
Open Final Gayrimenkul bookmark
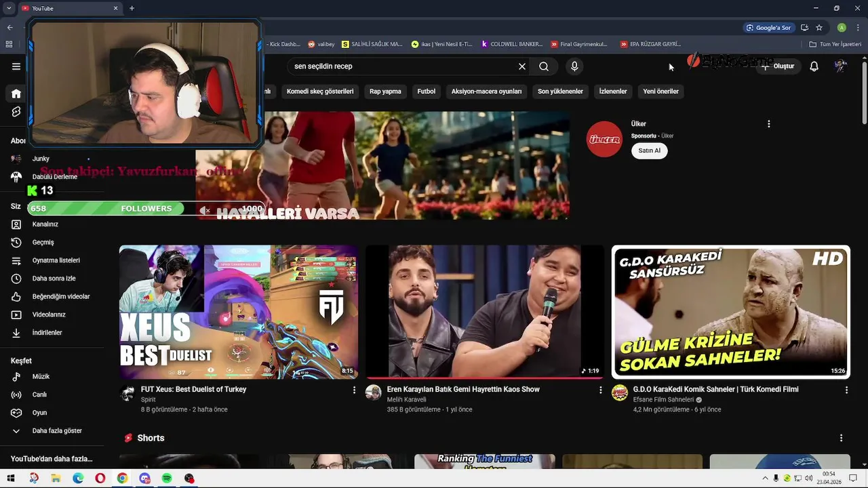click(579, 44)
